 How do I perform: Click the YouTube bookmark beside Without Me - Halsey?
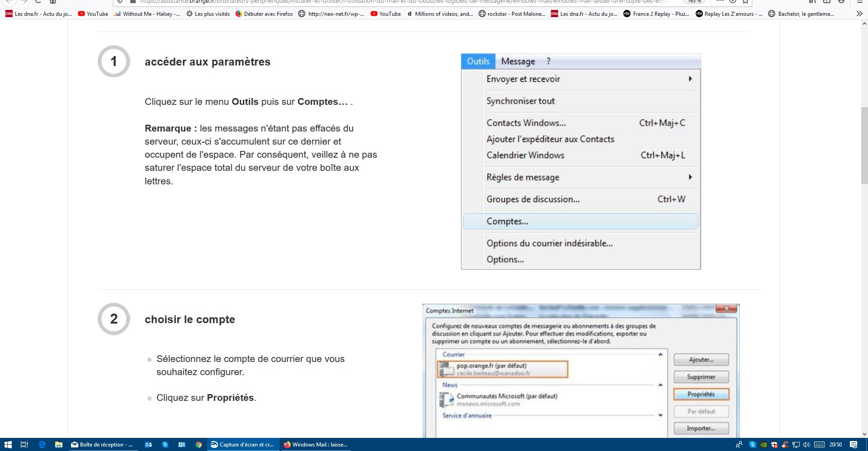(93, 14)
